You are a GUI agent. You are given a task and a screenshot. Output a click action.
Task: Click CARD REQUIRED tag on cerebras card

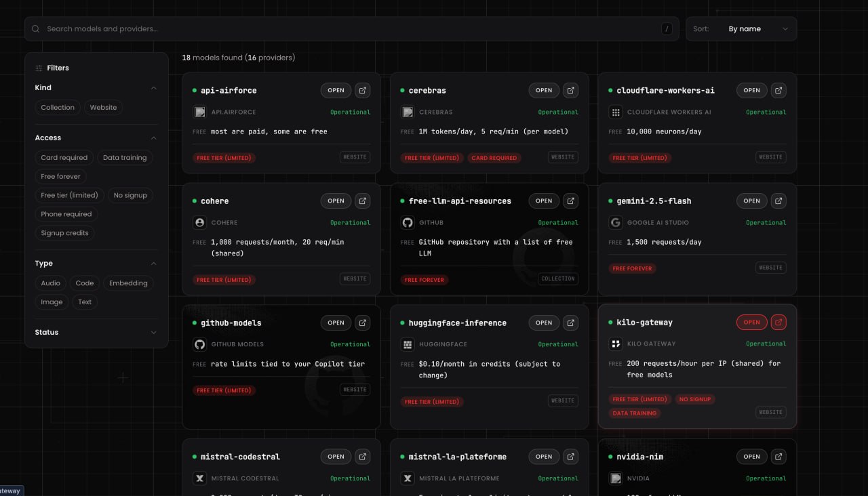(x=494, y=158)
